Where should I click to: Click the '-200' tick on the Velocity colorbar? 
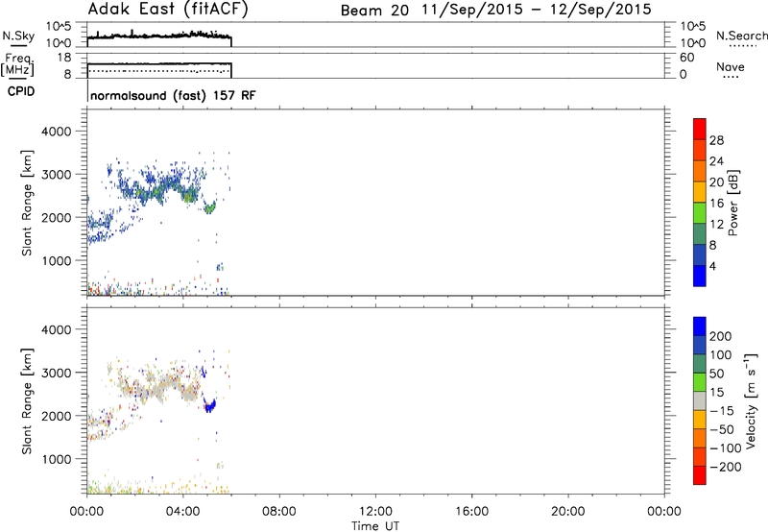click(726, 467)
